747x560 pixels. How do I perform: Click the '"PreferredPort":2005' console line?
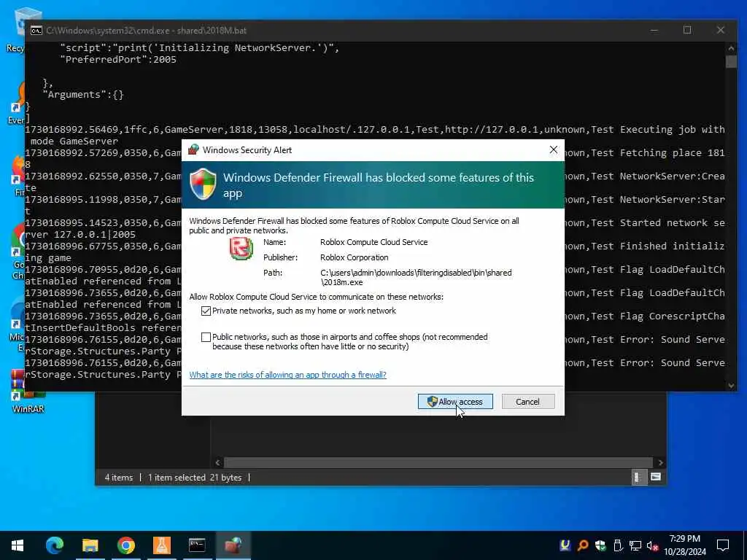pyautogui.click(x=118, y=60)
